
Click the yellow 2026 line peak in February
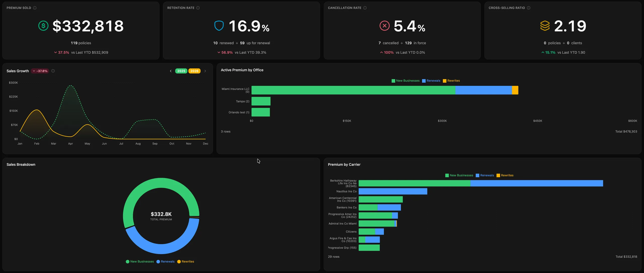(37, 110)
